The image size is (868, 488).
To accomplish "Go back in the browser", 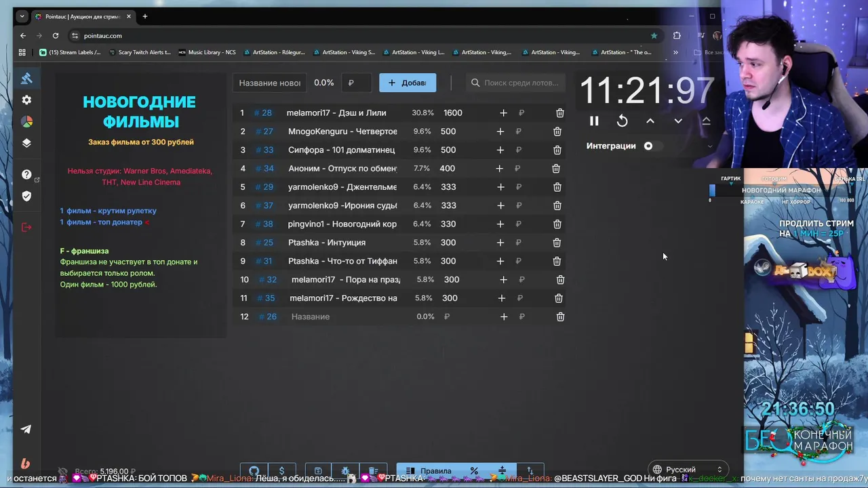I will point(23,36).
